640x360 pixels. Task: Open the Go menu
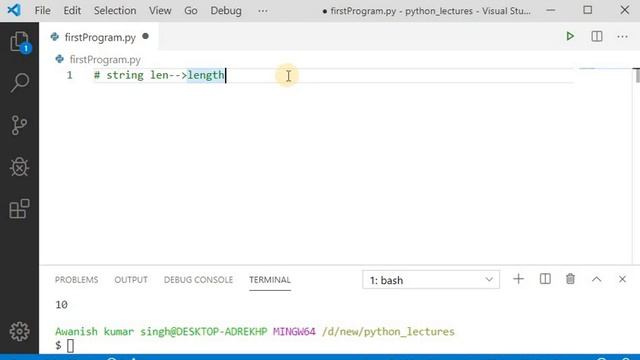(191, 11)
